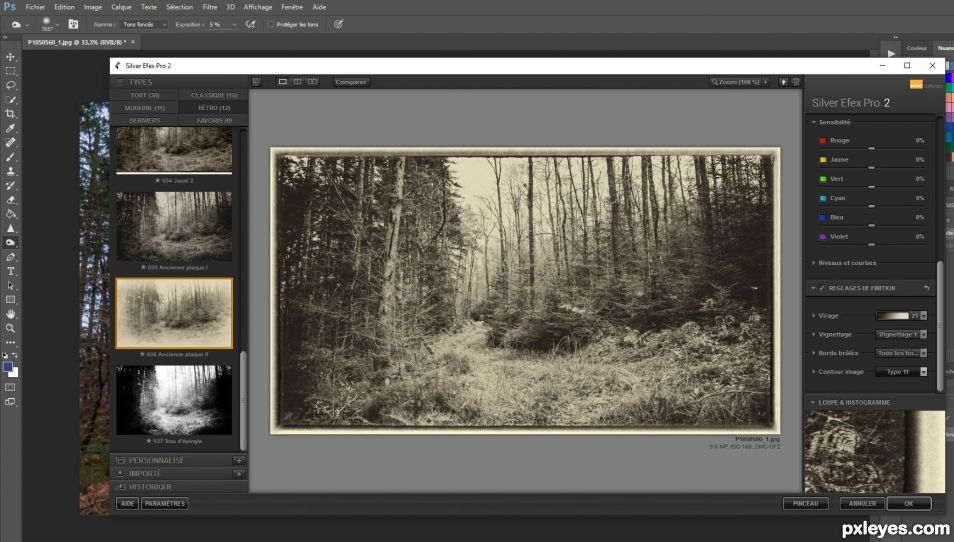
Task: Select the Healing Brush bandage tool
Action: [x=10, y=142]
